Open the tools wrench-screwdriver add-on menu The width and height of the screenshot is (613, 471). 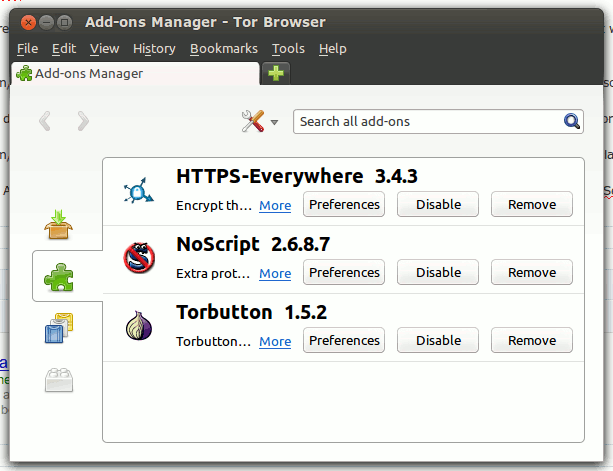point(259,121)
